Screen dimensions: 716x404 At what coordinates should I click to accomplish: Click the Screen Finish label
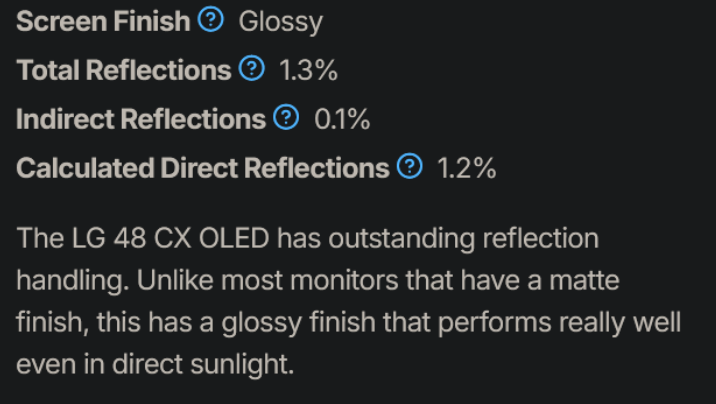pos(104,21)
